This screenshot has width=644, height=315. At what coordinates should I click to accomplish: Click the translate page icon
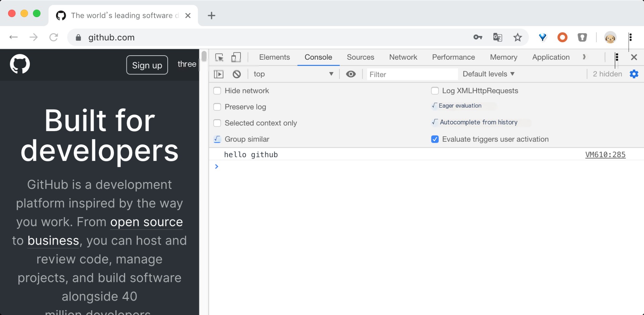tap(498, 37)
